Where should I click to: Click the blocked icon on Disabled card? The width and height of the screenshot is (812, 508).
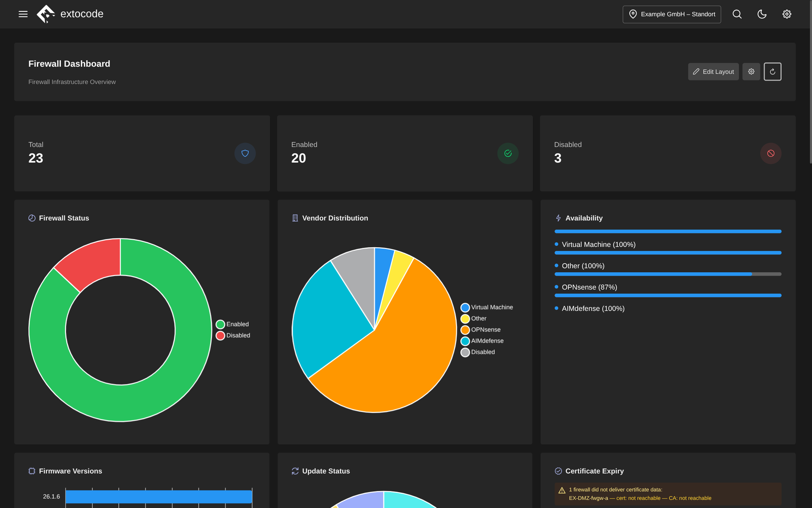pos(771,153)
